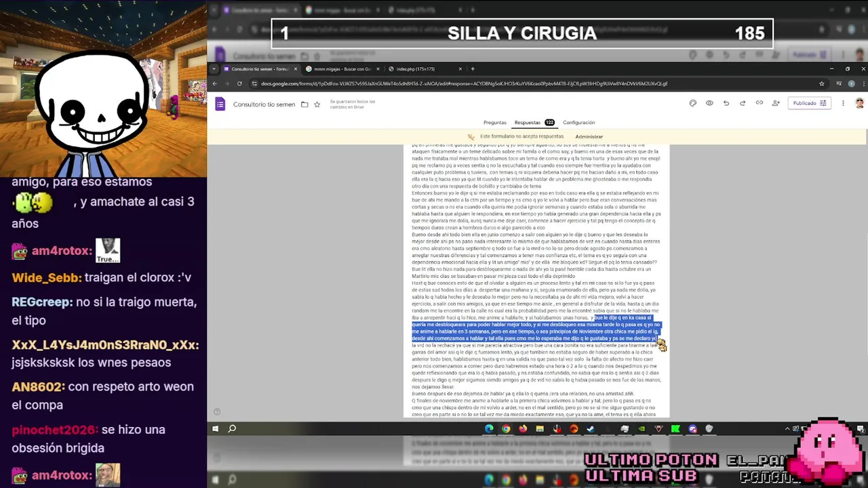
Task: Open Microsoft Edge from taskbar
Action: (489, 428)
